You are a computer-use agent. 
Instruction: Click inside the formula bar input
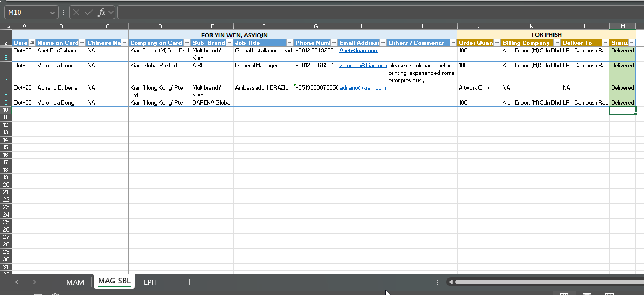(373, 12)
